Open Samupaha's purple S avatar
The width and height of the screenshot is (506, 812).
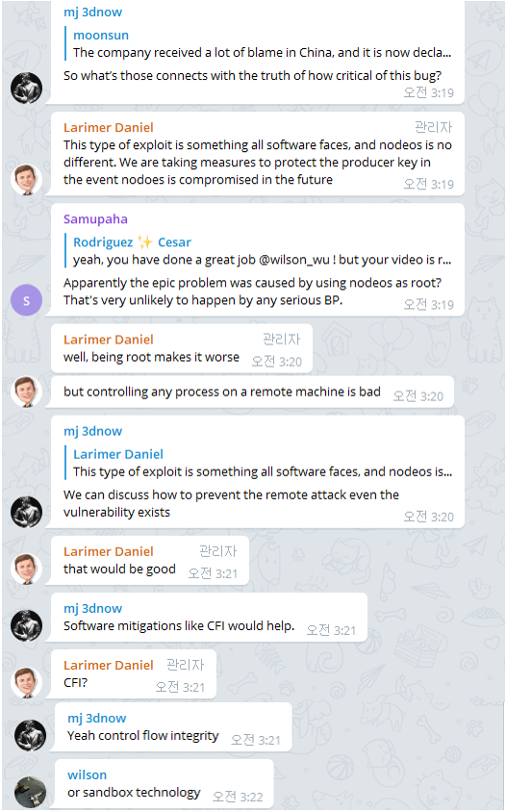coord(26,300)
